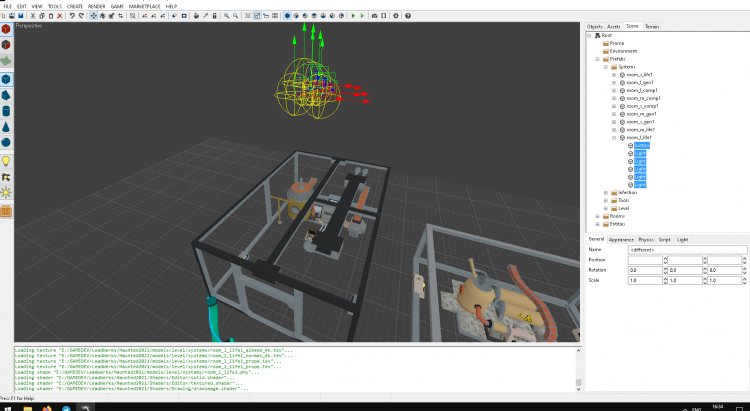The height and width of the screenshot is (411, 750).
Task: Select room_m_comp1 in scene tree
Action: (x=642, y=98)
